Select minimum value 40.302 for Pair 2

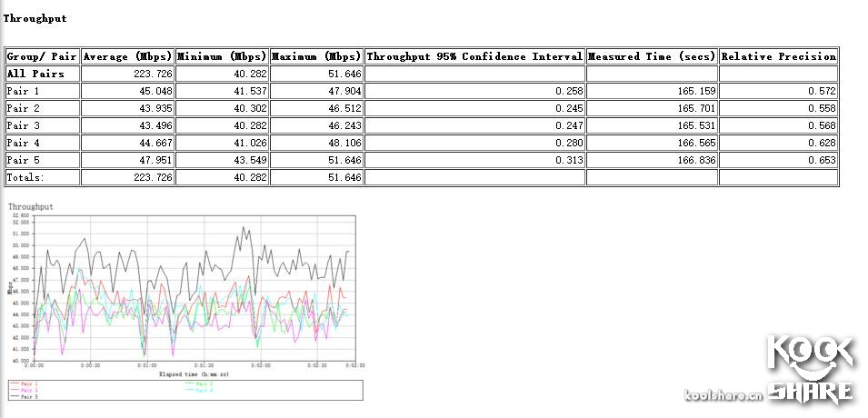[x=250, y=108]
